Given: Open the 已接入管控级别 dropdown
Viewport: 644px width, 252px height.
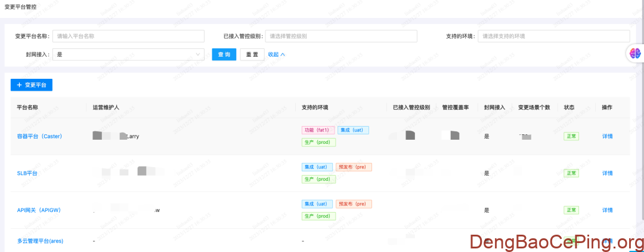Looking at the screenshot, I should 341,36.
